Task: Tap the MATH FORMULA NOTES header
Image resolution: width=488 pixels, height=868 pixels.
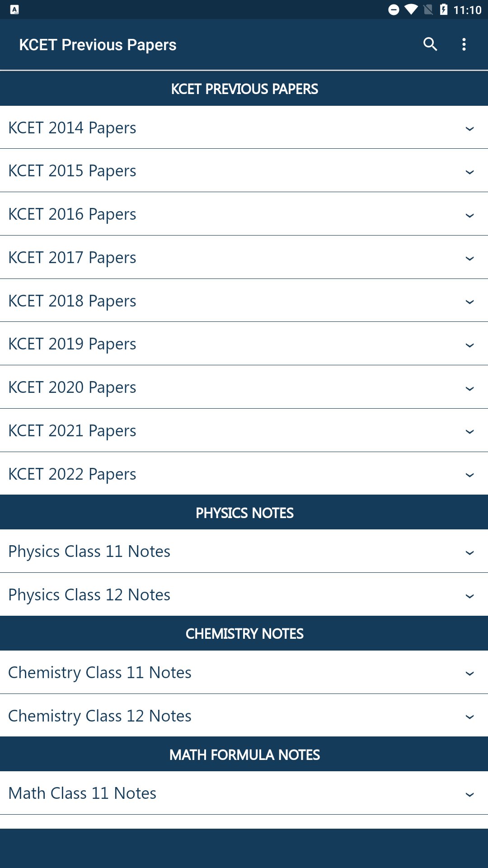Action: click(244, 755)
